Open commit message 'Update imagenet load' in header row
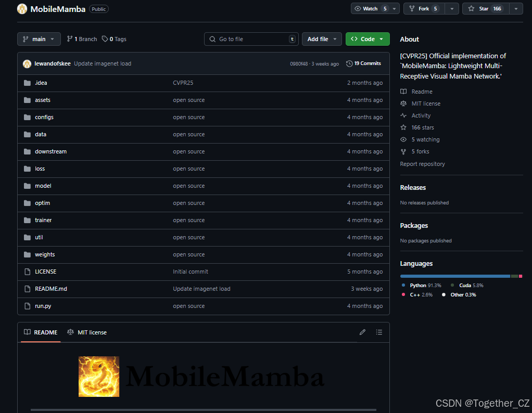Image resolution: width=532 pixels, height=413 pixels. 103,64
